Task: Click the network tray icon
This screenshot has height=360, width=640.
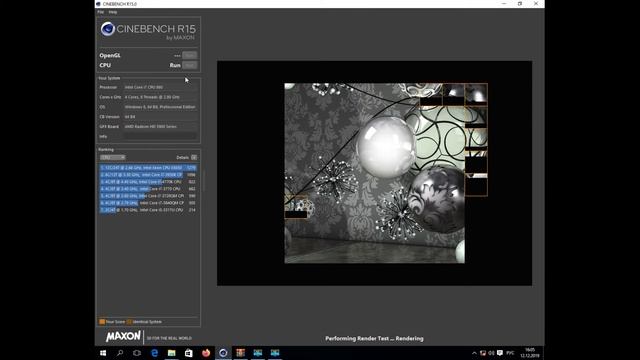Action: pos(483,353)
